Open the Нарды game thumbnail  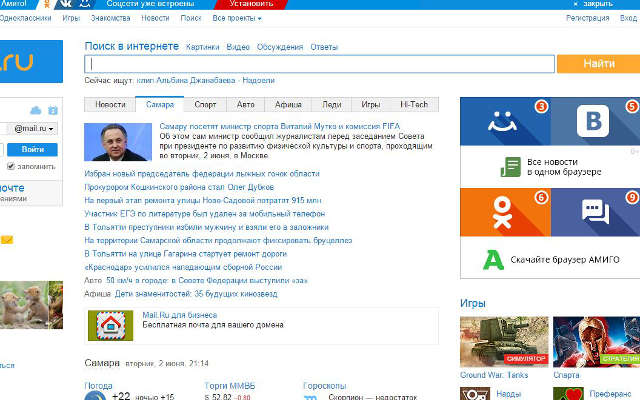coord(475,394)
